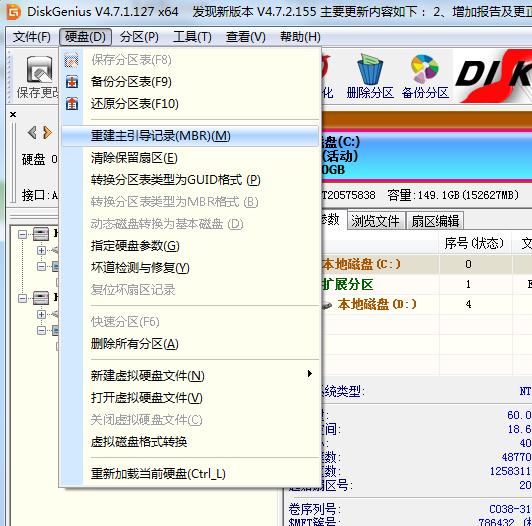Click the 保存分区表 menu icon

pos(72,60)
